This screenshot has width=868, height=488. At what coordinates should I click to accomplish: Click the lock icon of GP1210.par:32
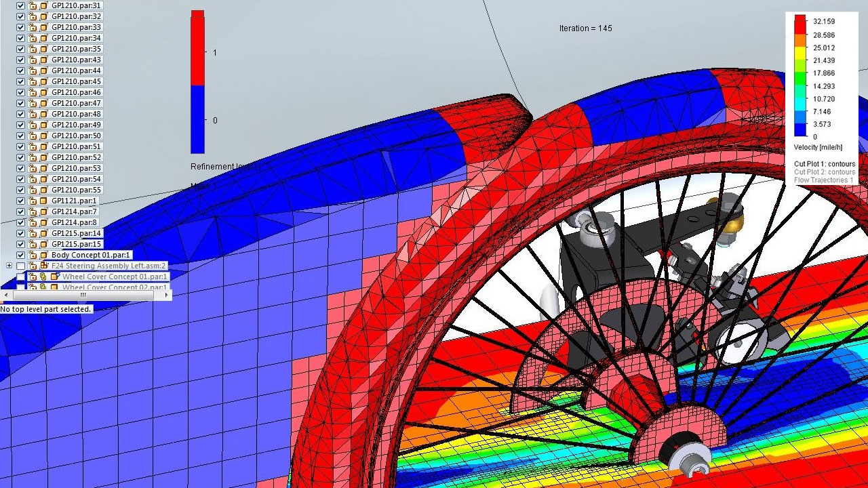32,16
